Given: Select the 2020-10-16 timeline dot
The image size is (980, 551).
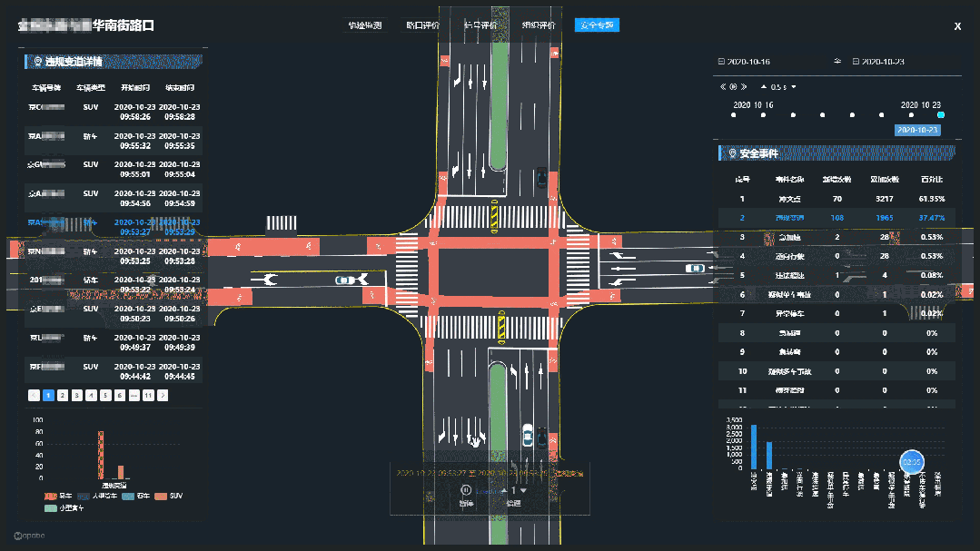Looking at the screenshot, I should pyautogui.click(x=734, y=115).
